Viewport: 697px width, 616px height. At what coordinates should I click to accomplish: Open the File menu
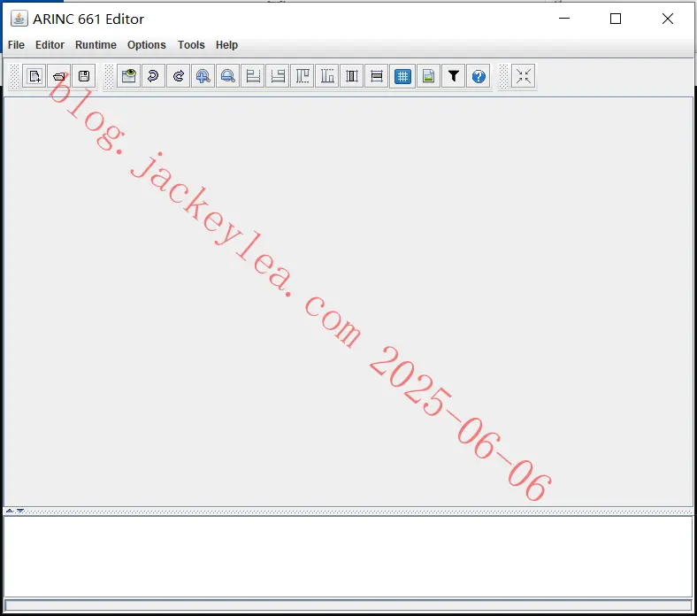[17, 45]
